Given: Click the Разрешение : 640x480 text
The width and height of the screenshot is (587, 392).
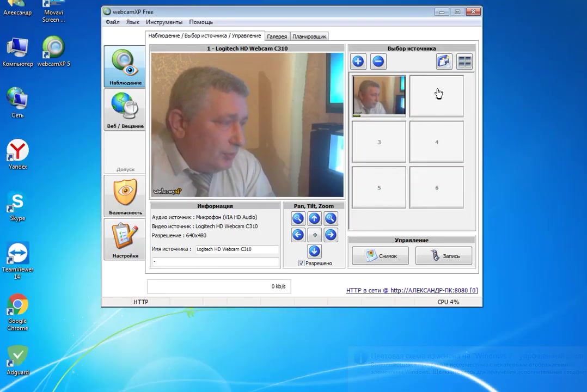Looking at the screenshot, I should [x=179, y=236].
